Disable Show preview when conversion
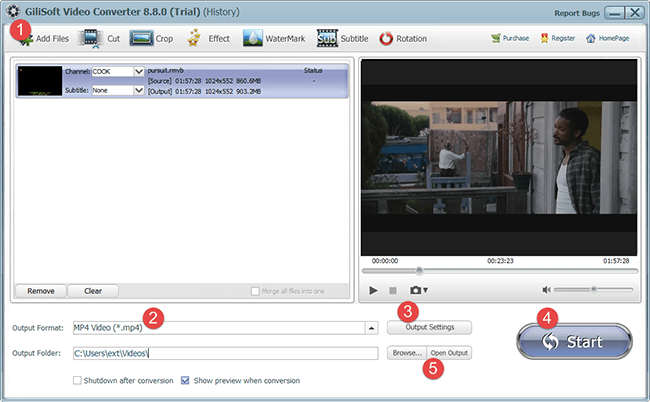The image size is (650, 402). coord(185,380)
